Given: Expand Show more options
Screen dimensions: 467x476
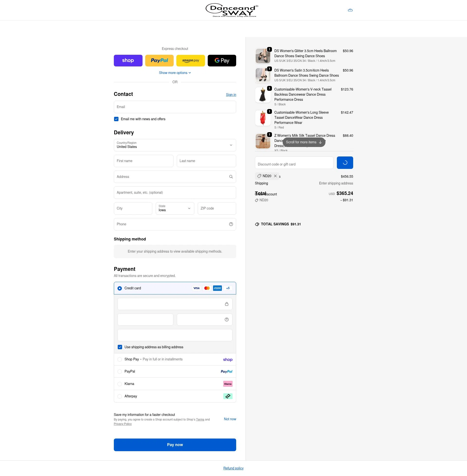Looking at the screenshot, I should 175,73.
